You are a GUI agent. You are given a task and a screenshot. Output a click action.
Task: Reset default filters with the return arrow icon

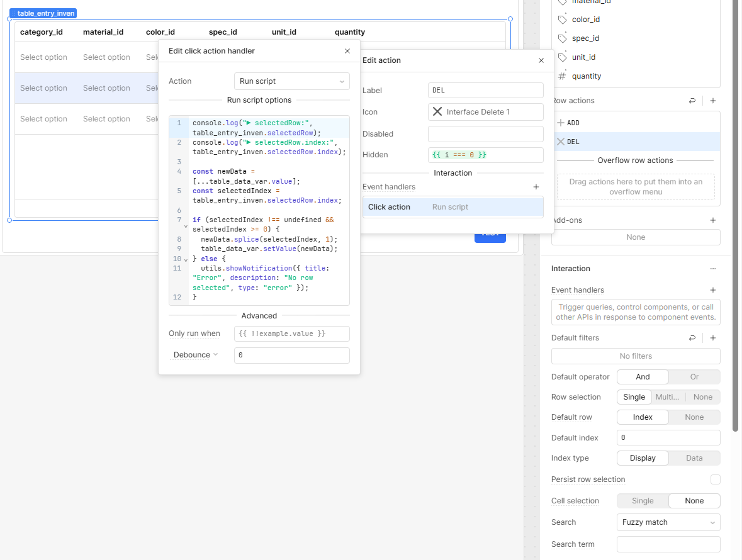point(692,338)
